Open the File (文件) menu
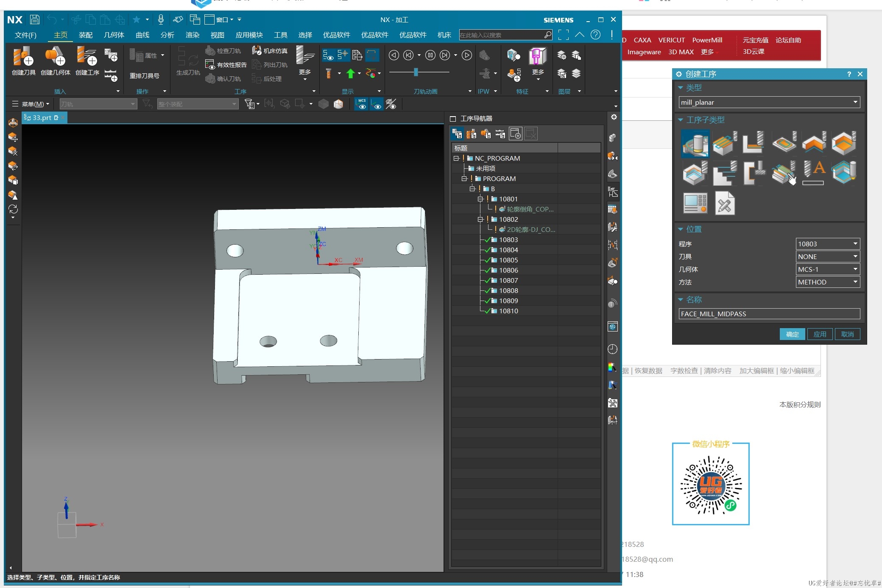 tap(25, 35)
